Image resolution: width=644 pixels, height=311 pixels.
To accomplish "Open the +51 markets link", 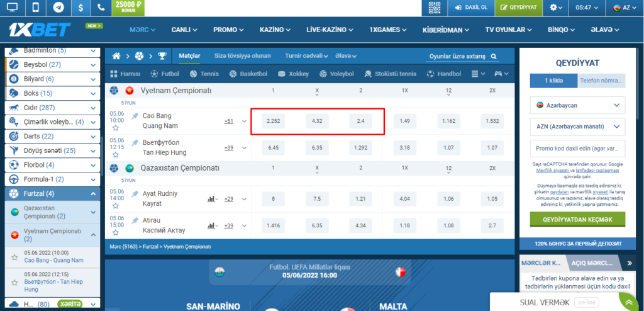I will pyautogui.click(x=229, y=122).
